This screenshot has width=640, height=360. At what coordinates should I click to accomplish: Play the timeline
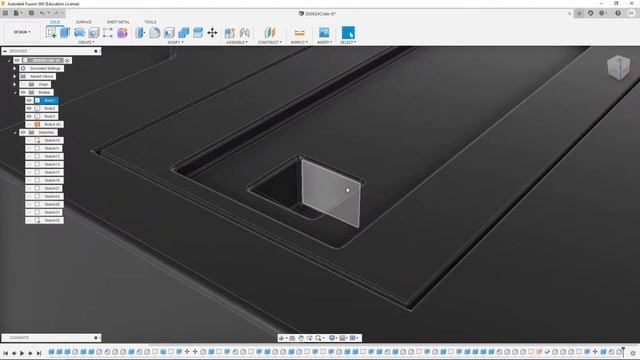click(22, 353)
